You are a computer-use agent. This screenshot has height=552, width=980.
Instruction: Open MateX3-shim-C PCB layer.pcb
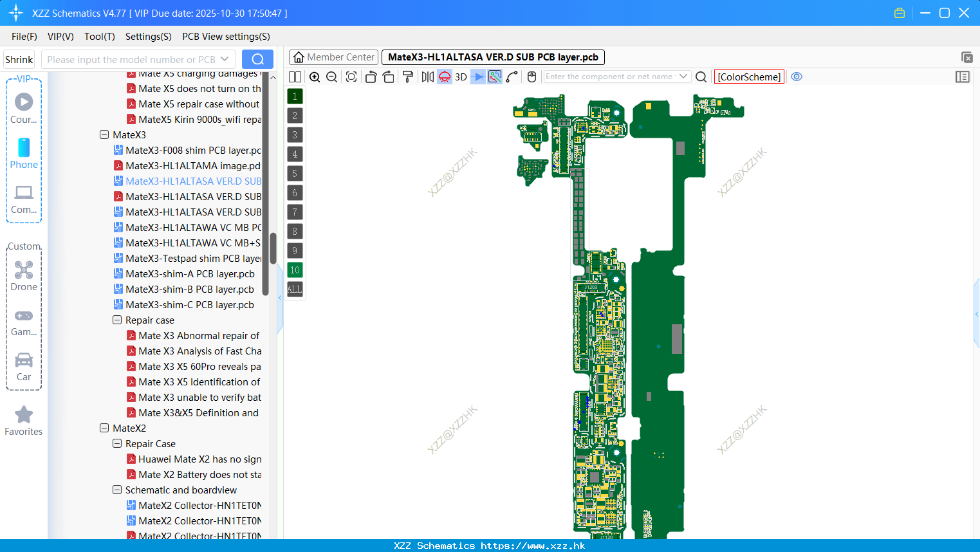pos(184,305)
